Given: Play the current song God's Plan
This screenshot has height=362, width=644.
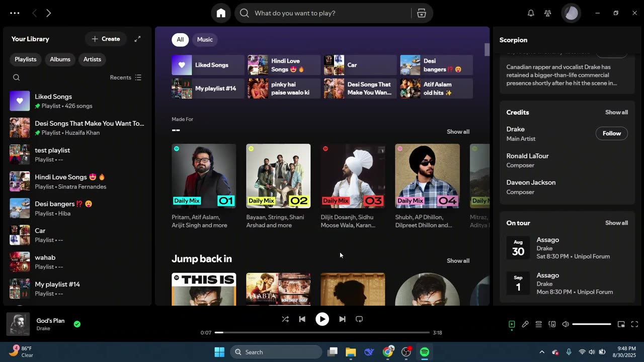Looking at the screenshot, I should click(322, 319).
